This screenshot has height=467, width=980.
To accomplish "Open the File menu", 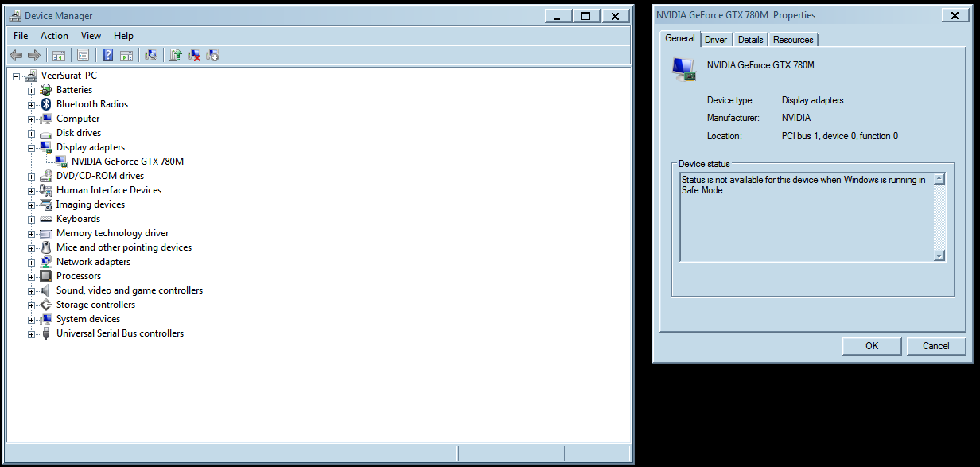I will pos(21,36).
